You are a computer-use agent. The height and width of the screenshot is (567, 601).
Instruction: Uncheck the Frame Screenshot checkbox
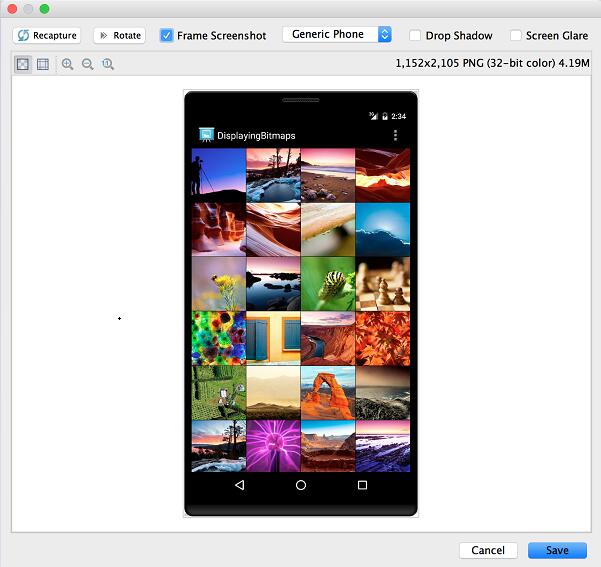(166, 36)
